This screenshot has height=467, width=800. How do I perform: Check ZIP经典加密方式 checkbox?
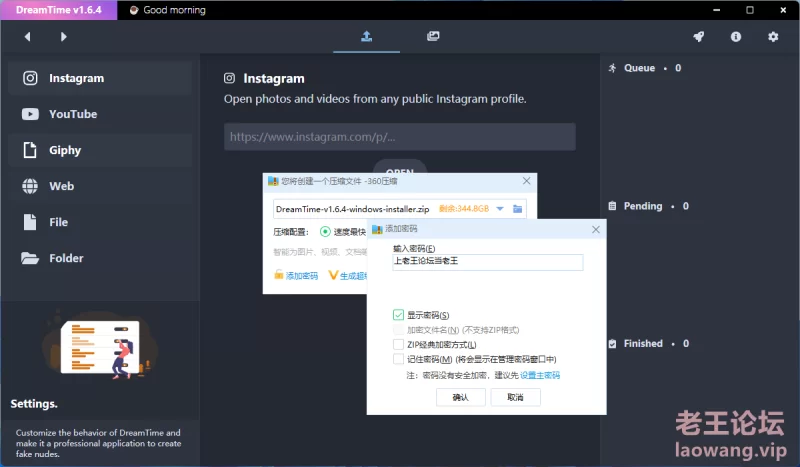tap(398, 345)
